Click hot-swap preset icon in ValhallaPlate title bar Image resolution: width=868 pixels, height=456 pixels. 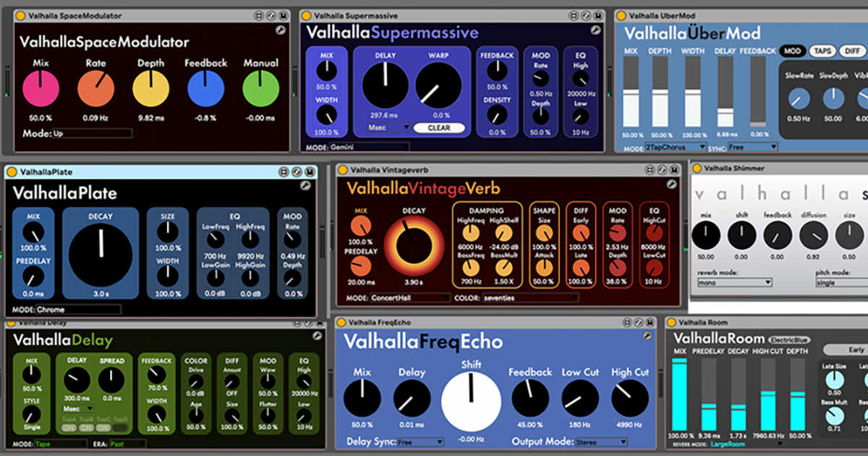click(297, 172)
